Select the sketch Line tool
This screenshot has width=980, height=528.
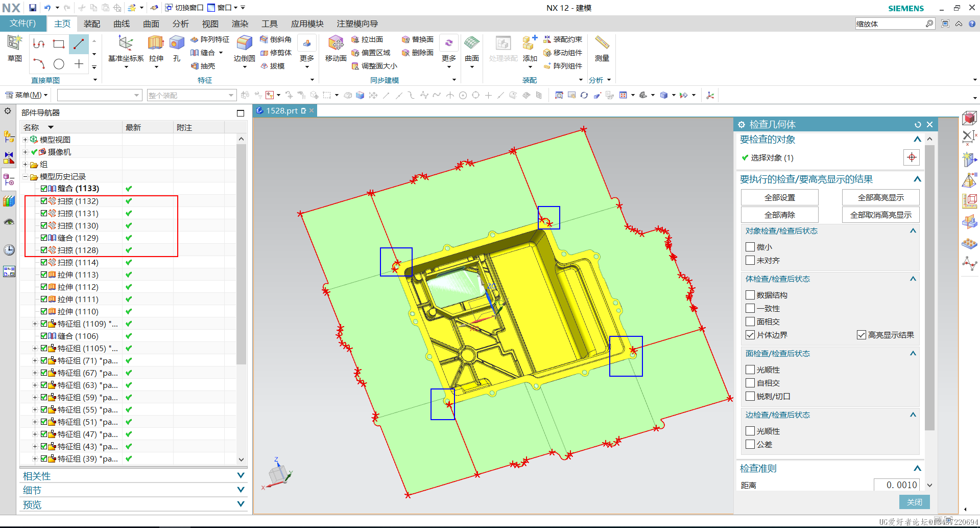(x=79, y=44)
